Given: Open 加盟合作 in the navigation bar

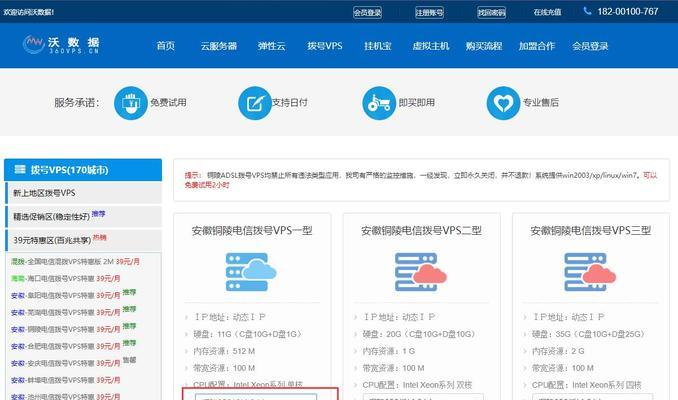Looking at the screenshot, I should (537, 46).
